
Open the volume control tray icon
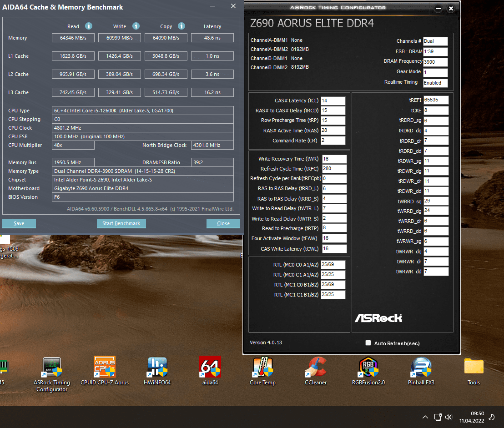pos(449,417)
